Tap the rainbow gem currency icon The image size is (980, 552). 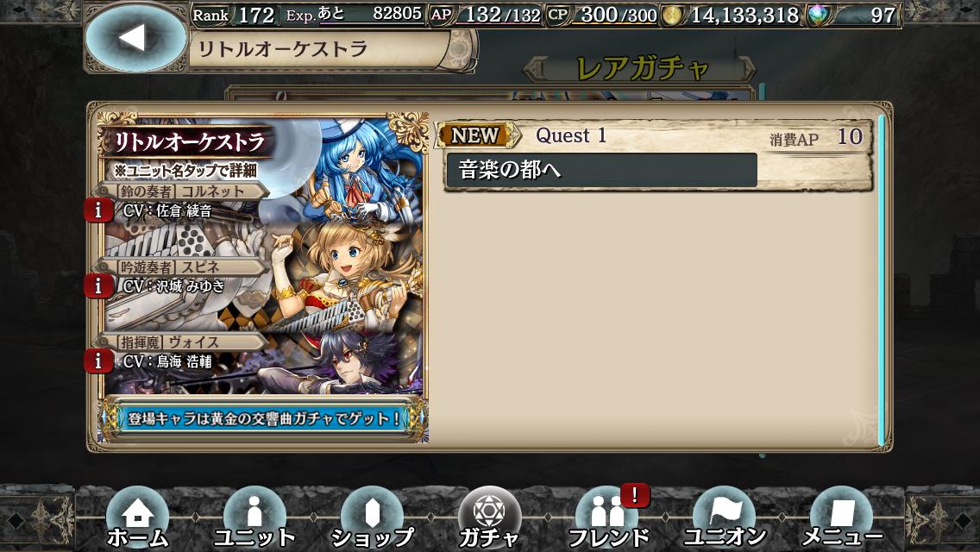coord(818,16)
